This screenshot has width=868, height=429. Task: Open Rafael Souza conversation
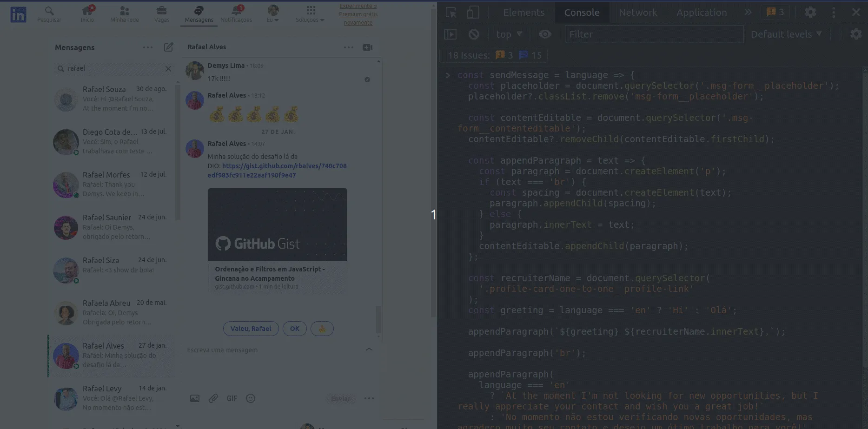point(112,99)
